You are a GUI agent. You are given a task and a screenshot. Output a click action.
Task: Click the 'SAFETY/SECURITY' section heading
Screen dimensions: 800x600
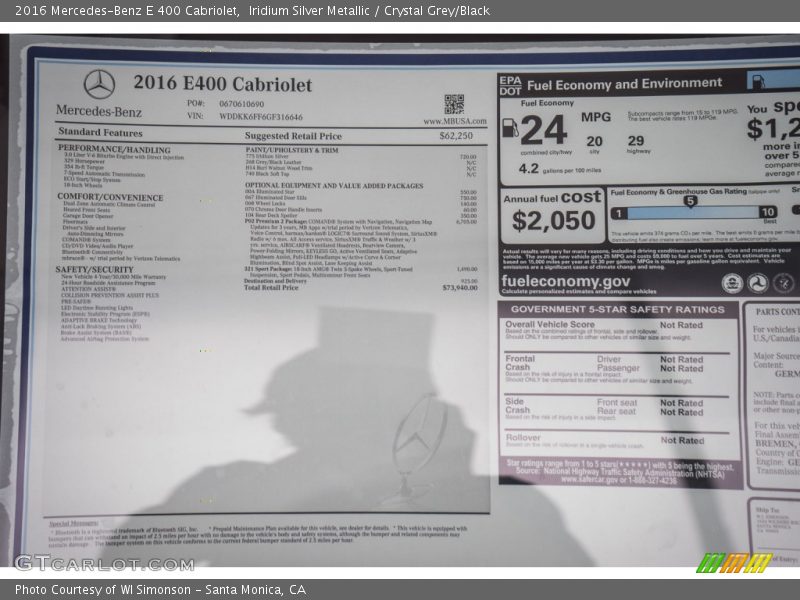[94, 269]
